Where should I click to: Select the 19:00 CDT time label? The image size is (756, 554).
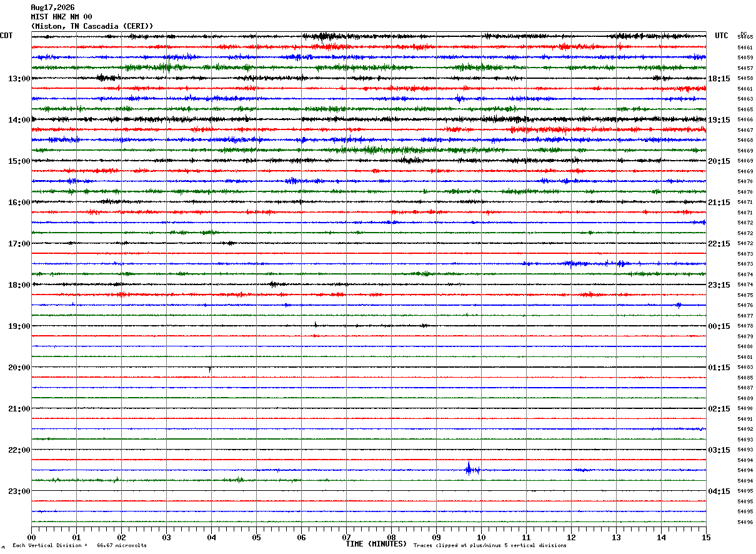click(19, 326)
